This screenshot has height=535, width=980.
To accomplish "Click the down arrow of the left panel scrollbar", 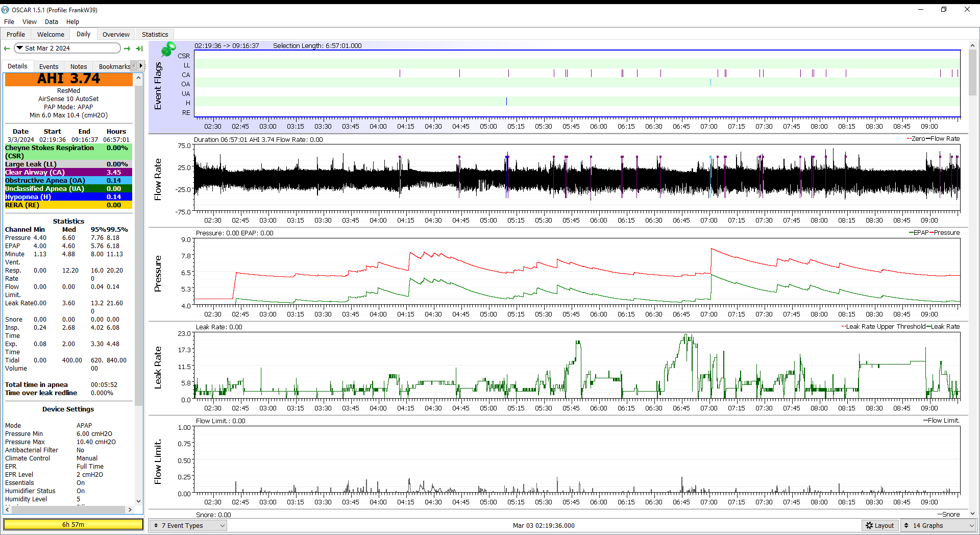I will tap(138, 501).
